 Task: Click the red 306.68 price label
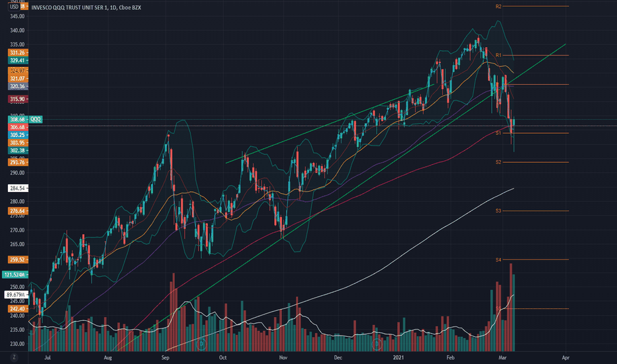[x=18, y=127]
